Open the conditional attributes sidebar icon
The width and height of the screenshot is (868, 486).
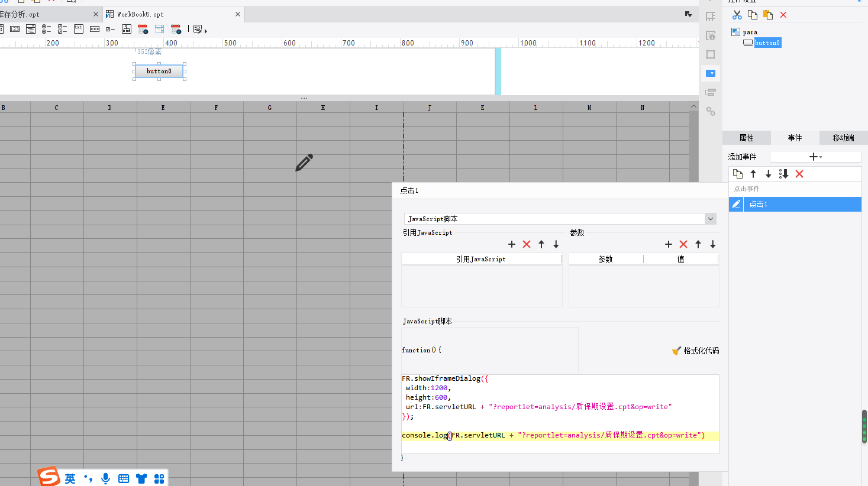(x=711, y=92)
